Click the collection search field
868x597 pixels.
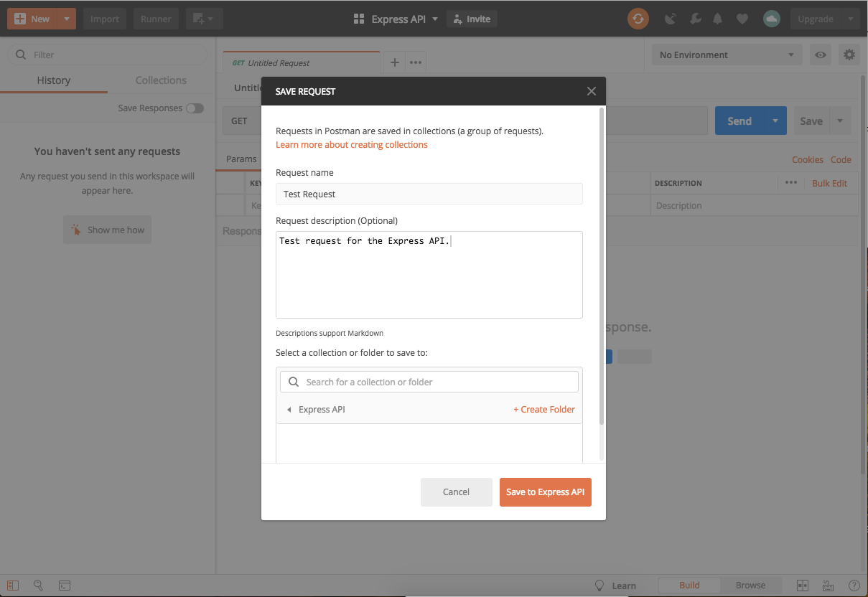click(x=429, y=381)
